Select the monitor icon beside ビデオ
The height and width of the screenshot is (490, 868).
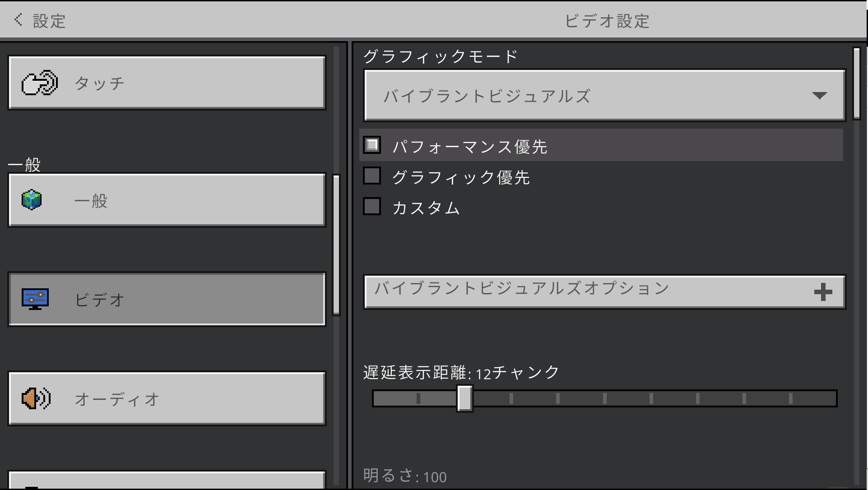36,298
